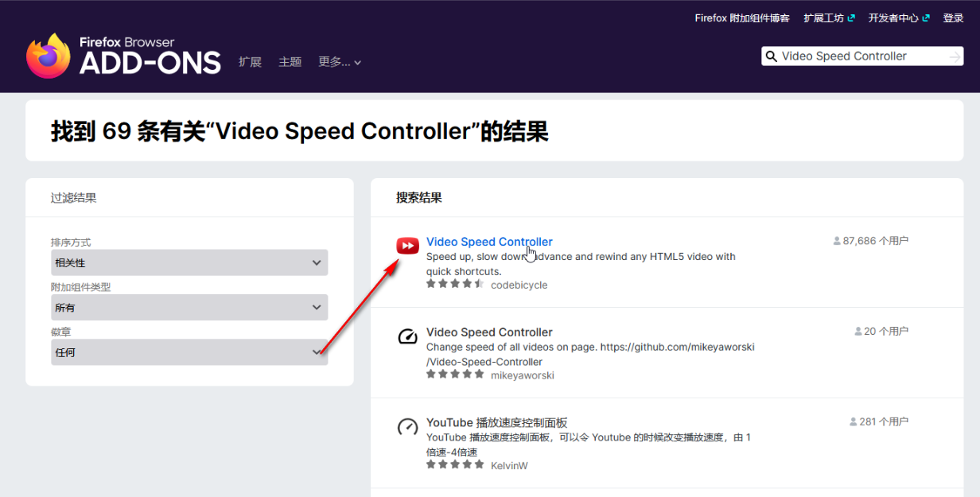Click the 281 个用户 count
980x497 pixels.
879,421
